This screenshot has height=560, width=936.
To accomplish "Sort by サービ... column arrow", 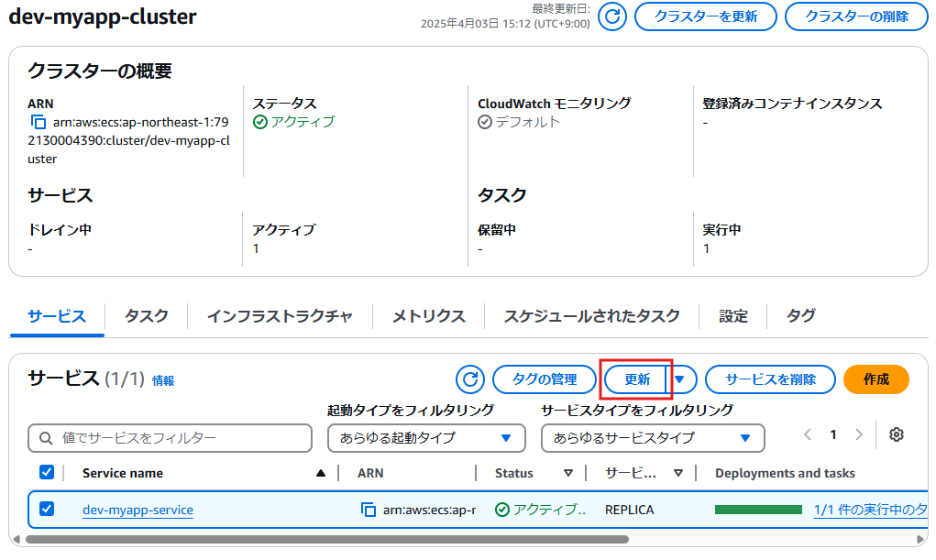I will coord(678,473).
